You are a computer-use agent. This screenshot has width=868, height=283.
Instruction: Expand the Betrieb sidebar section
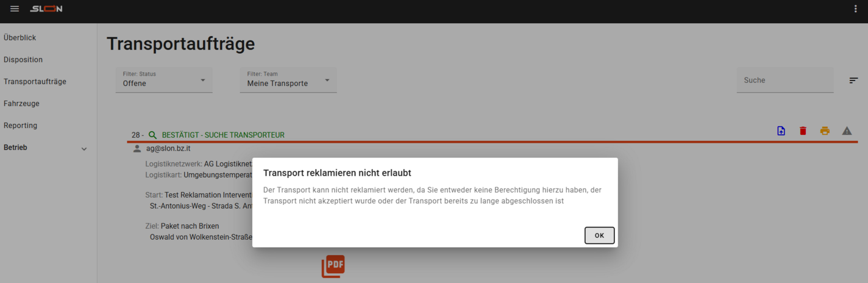[84, 149]
